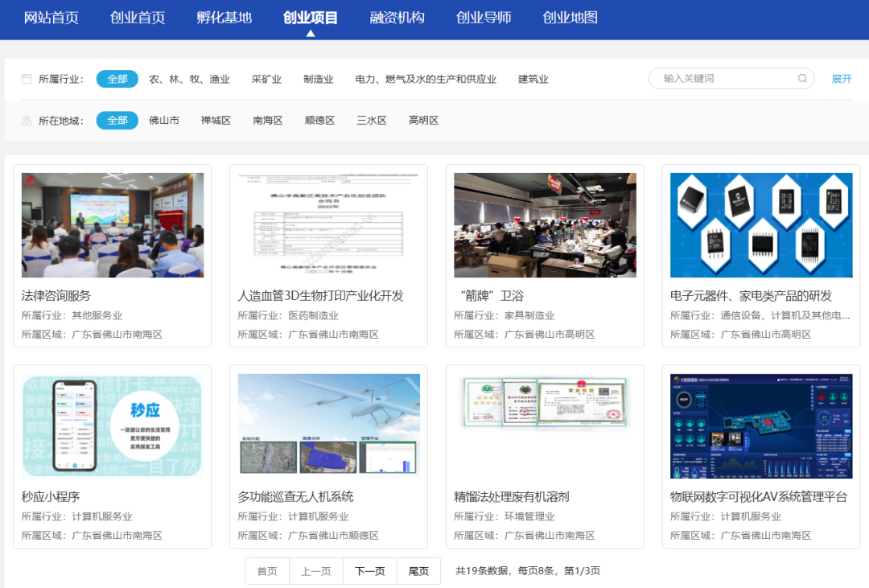Open 人造血管3D生物打印产业化开发 title
The width and height of the screenshot is (869, 588).
point(320,296)
